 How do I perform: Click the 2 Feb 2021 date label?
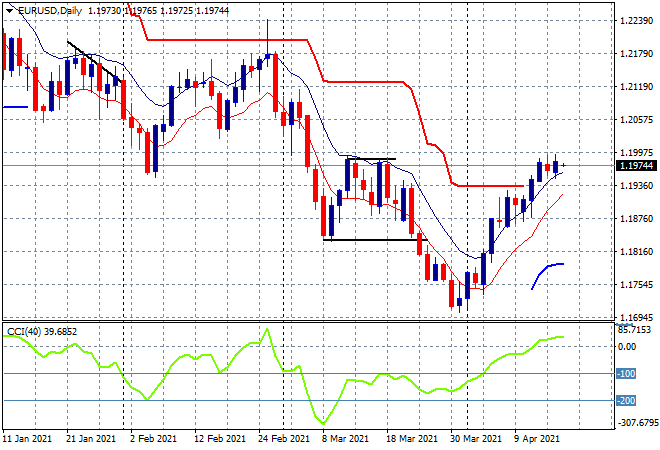point(154,439)
